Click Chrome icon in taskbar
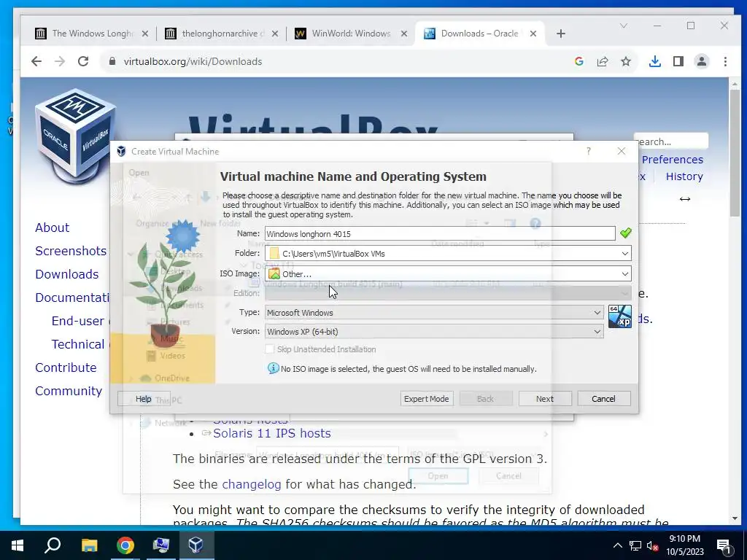 click(x=125, y=545)
